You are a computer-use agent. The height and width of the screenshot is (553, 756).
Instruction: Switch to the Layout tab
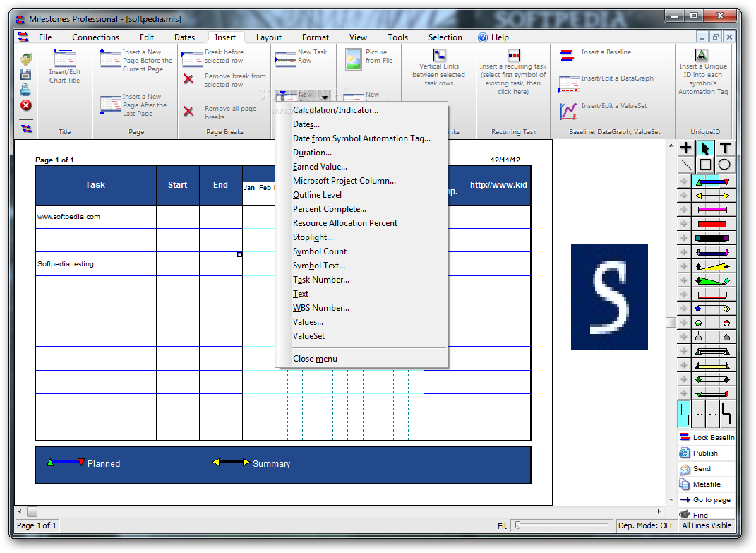[268, 37]
